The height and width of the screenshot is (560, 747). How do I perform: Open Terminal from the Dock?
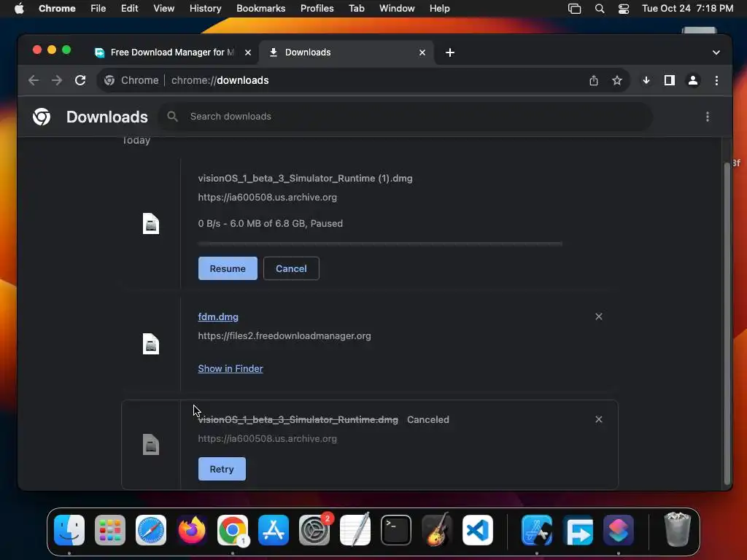tap(396, 530)
